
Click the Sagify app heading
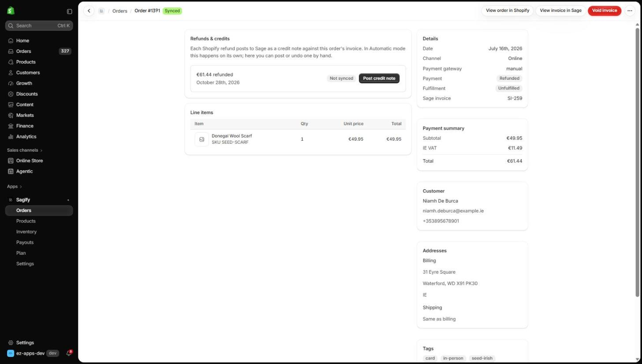(x=23, y=200)
